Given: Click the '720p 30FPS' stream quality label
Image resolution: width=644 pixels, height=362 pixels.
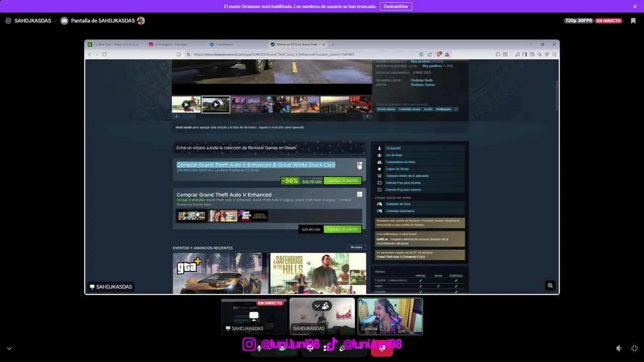Looking at the screenshot, I should click(x=579, y=21).
